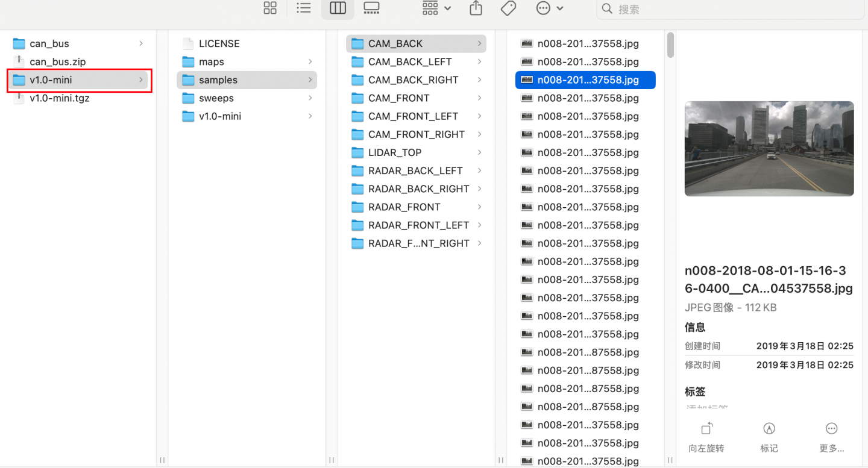
Task: Expand the can_bus folder chevron
Action: coord(141,43)
